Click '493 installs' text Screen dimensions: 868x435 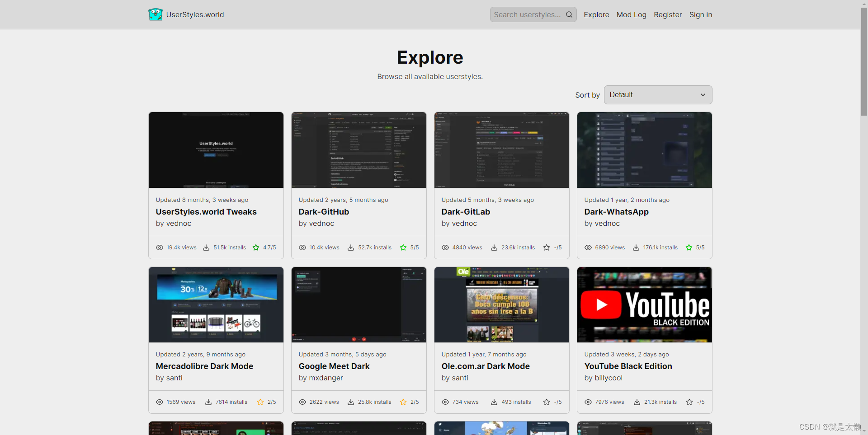tap(516, 402)
